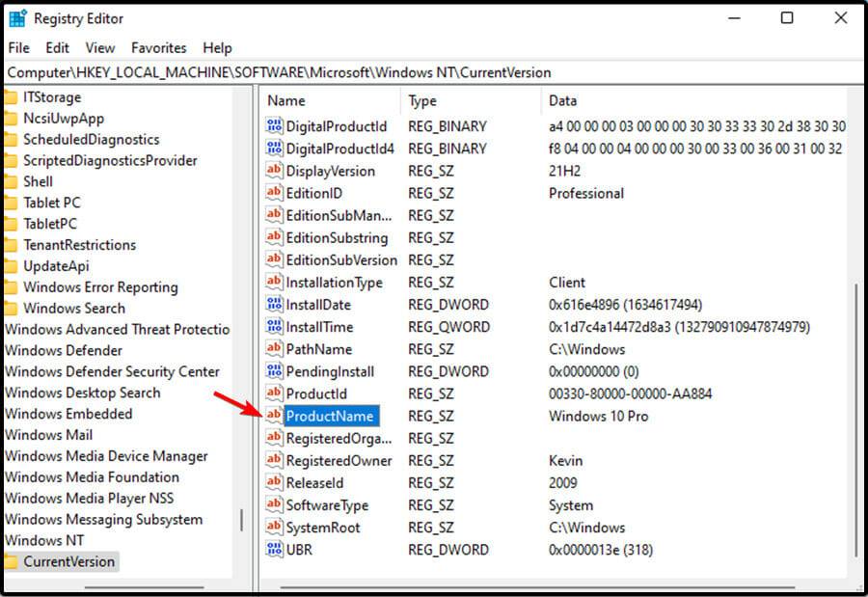The width and height of the screenshot is (868, 597).
Task: Select the TenantRestrictions key
Action: [x=79, y=245]
